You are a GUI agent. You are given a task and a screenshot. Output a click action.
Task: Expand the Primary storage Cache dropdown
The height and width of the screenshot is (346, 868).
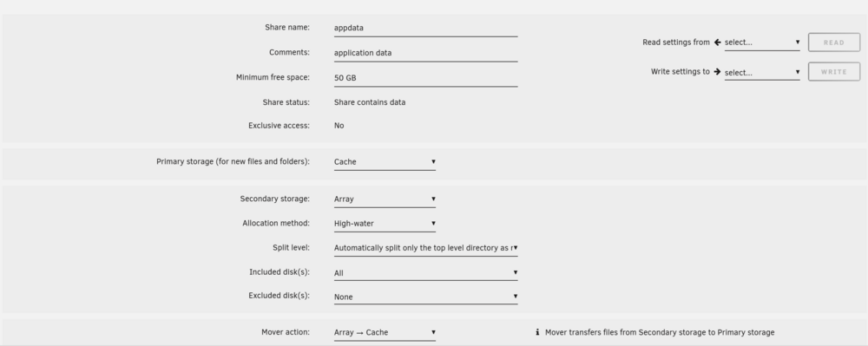pos(385,162)
